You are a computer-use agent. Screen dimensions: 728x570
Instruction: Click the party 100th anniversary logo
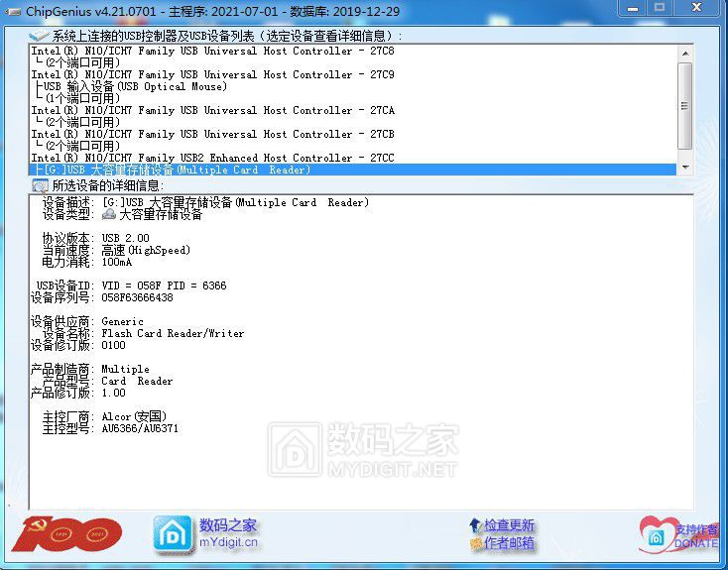click(x=66, y=534)
